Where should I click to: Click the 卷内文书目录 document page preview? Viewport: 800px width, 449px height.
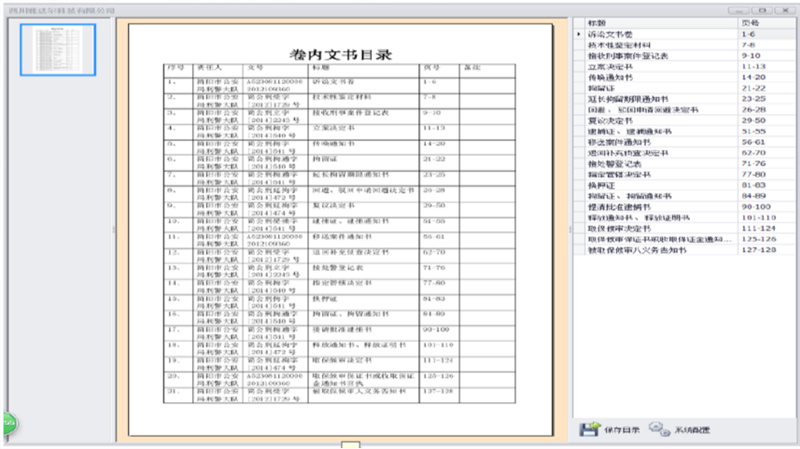[x=340, y=230]
